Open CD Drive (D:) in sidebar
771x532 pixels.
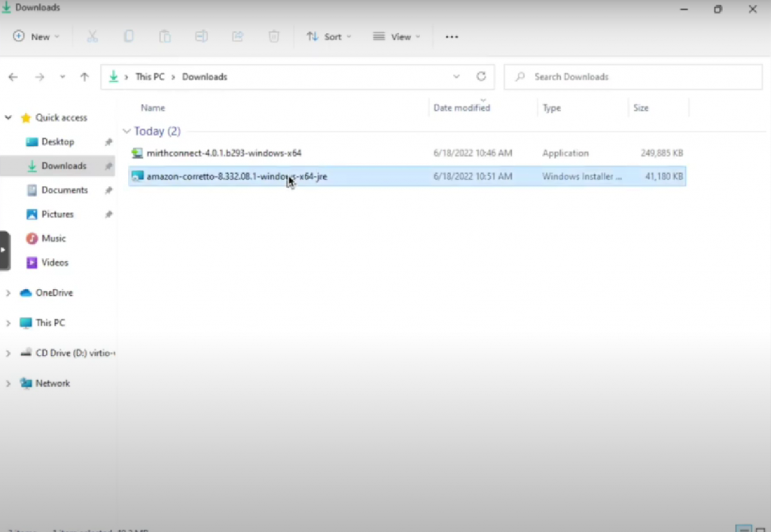(75, 353)
